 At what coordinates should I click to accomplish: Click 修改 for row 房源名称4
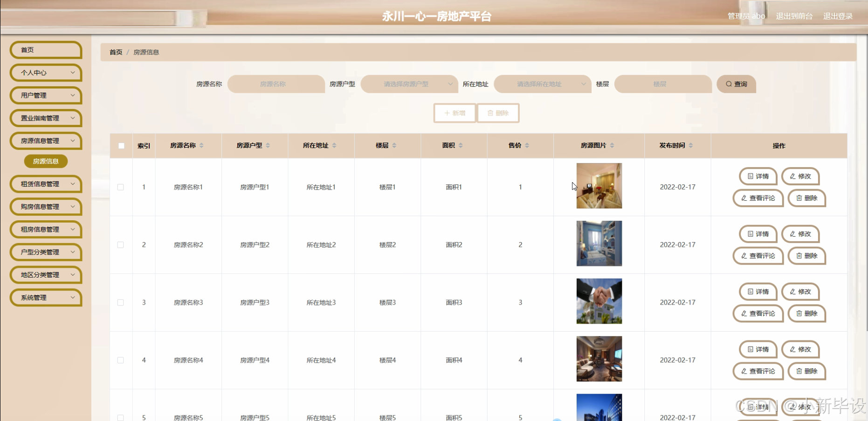pos(800,349)
